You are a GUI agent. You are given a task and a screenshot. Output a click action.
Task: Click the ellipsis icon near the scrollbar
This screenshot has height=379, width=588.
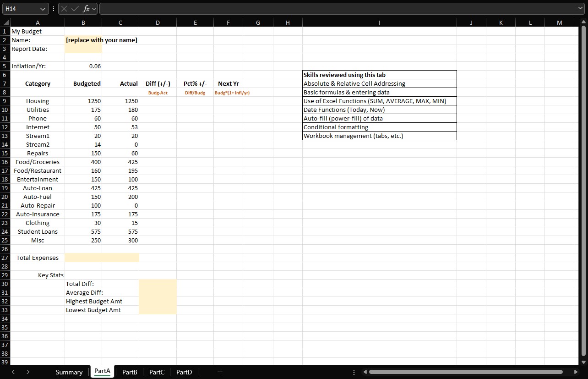[x=354, y=372]
